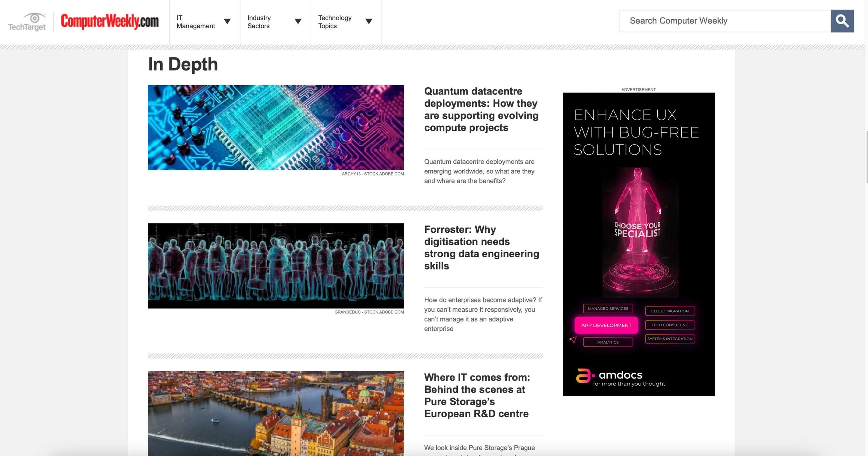Expand the Technology Topics dropdown arrow

(x=369, y=22)
